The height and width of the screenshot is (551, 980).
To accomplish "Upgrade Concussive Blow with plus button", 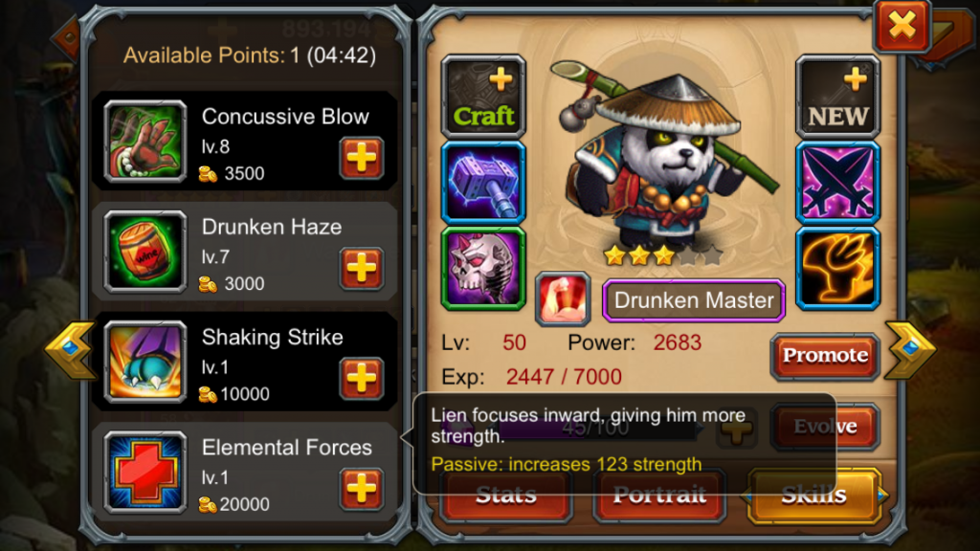I will coord(362,158).
